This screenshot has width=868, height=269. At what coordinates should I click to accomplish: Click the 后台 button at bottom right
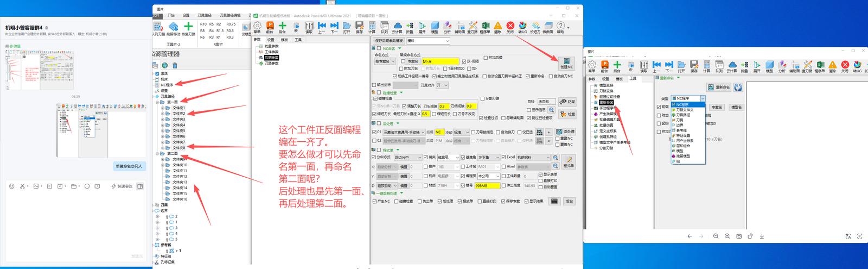pos(570,201)
